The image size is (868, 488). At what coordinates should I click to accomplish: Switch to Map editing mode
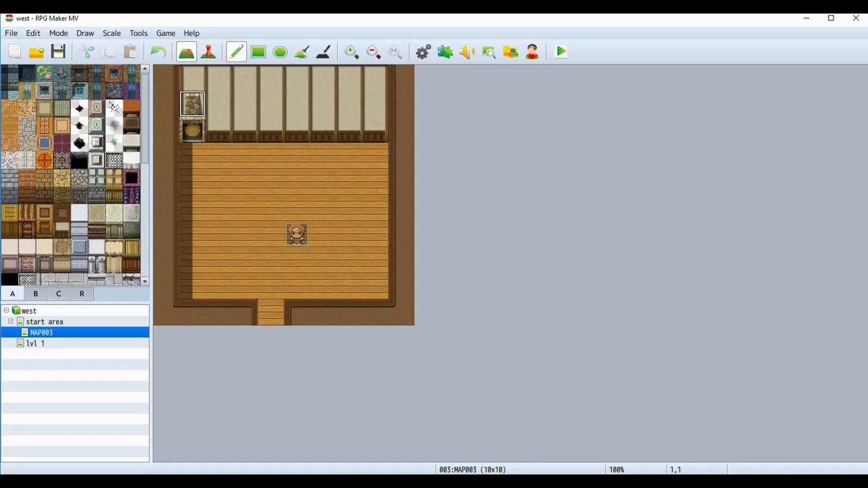[186, 52]
